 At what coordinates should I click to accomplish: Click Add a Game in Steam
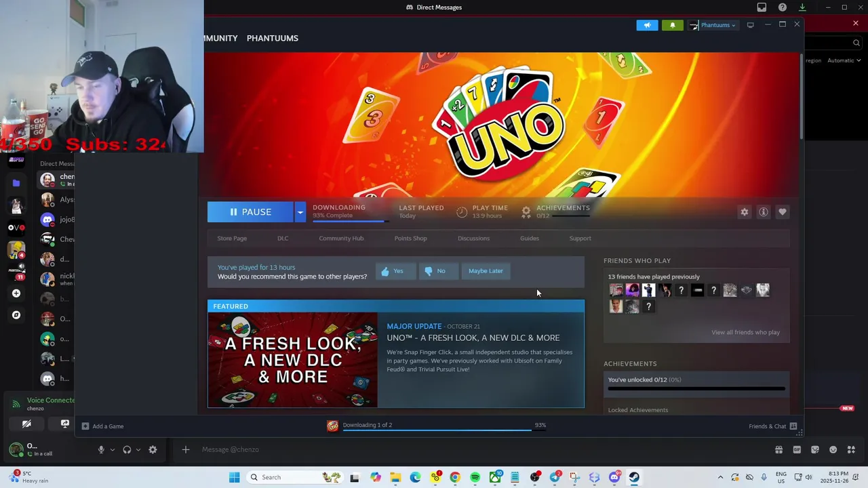click(103, 426)
